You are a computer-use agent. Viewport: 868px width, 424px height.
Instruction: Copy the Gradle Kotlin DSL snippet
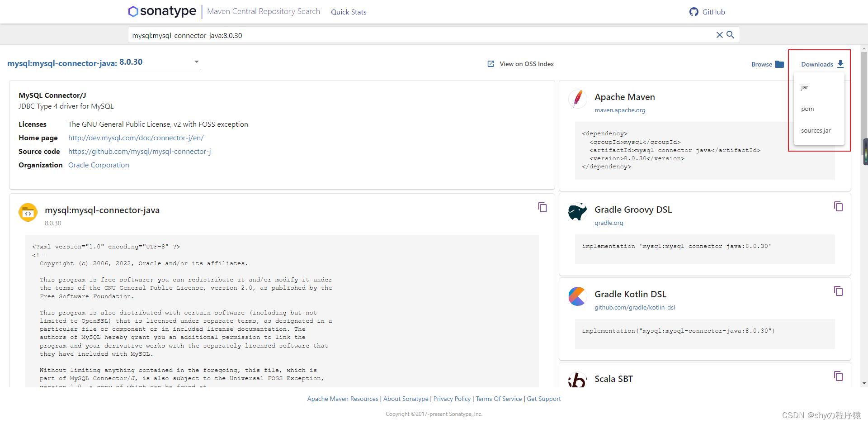click(838, 291)
